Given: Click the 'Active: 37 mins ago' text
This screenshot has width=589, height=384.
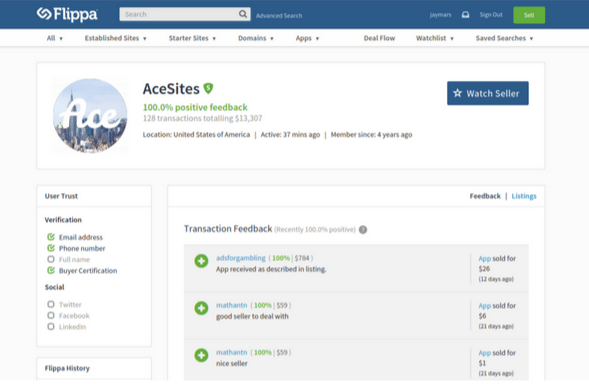Looking at the screenshot, I should pos(290,135).
